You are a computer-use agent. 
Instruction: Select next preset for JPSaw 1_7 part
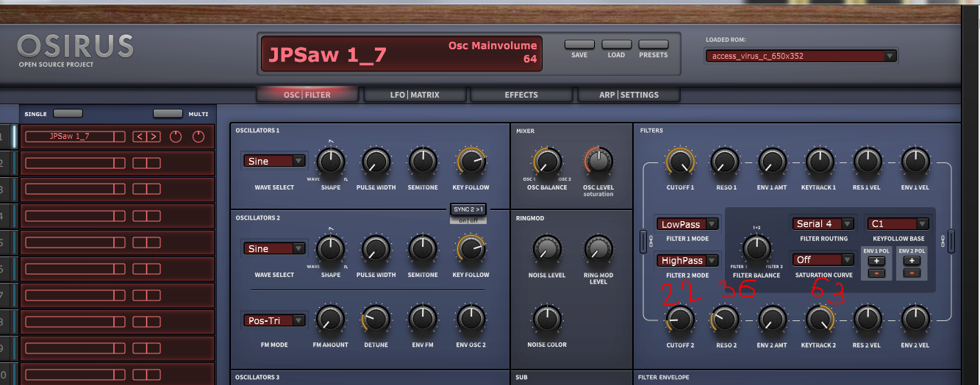153,137
